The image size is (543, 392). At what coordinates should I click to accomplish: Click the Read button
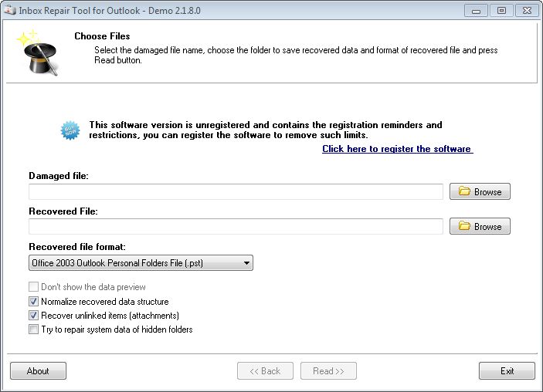click(x=328, y=371)
